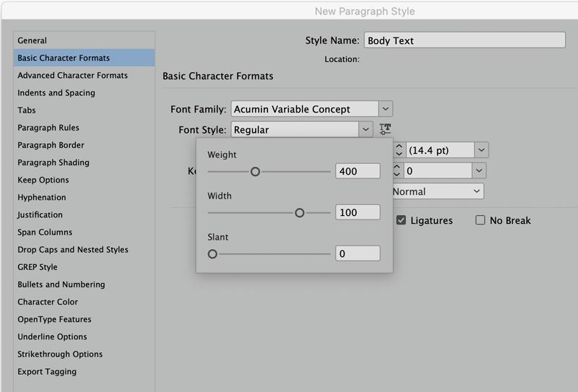Toggle the No Break checkbox

click(480, 220)
